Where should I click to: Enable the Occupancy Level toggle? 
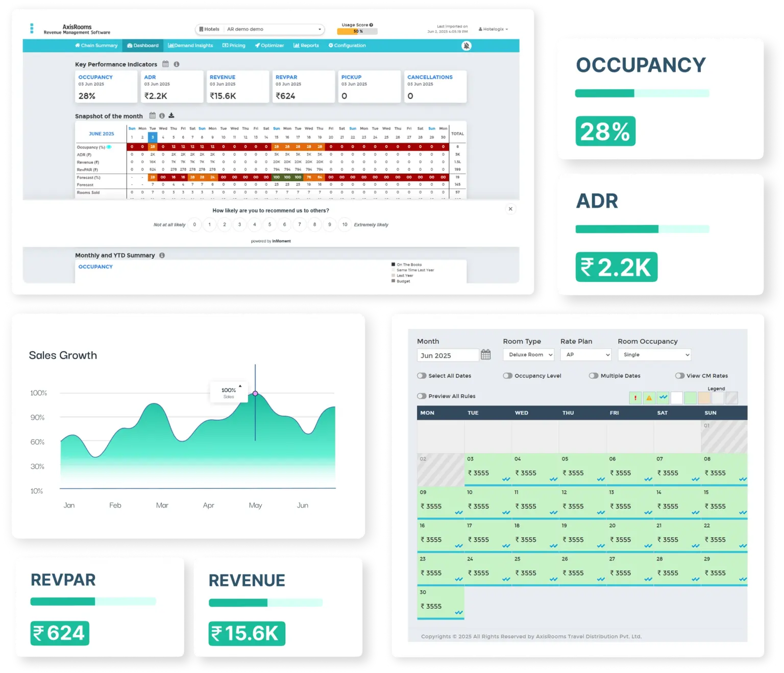point(507,376)
